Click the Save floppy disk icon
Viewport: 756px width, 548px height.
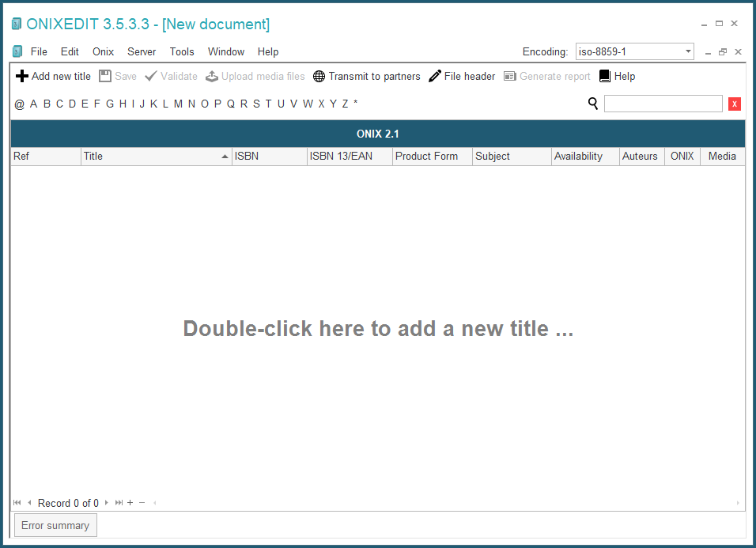(x=105, y=76)
